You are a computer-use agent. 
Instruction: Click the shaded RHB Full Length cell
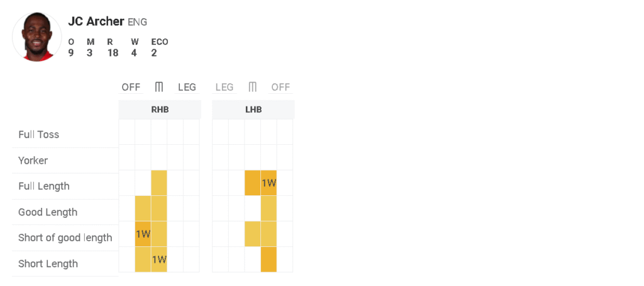[159, 183]
